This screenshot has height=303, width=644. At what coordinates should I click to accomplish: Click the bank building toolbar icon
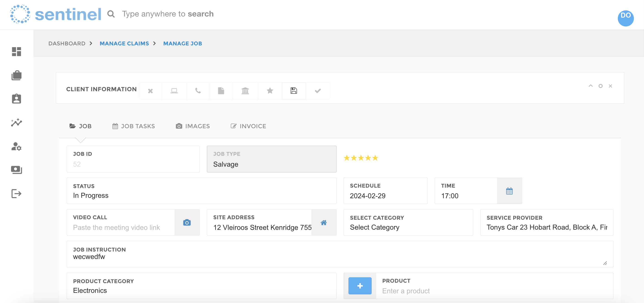pos(245,91)
